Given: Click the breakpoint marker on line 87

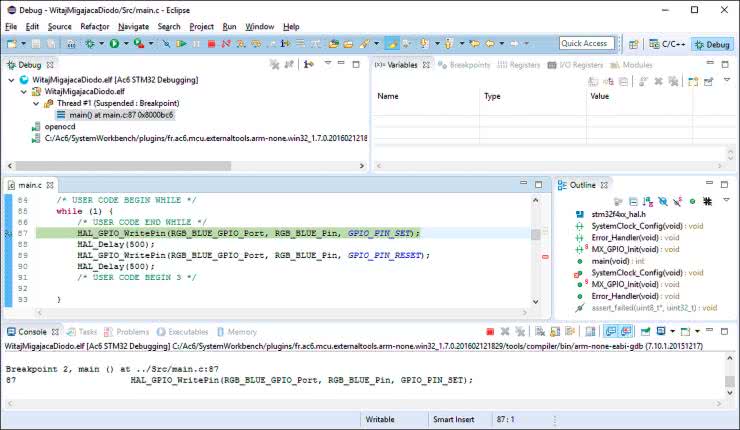Looking at the screenshot, I should pos(8,233).
